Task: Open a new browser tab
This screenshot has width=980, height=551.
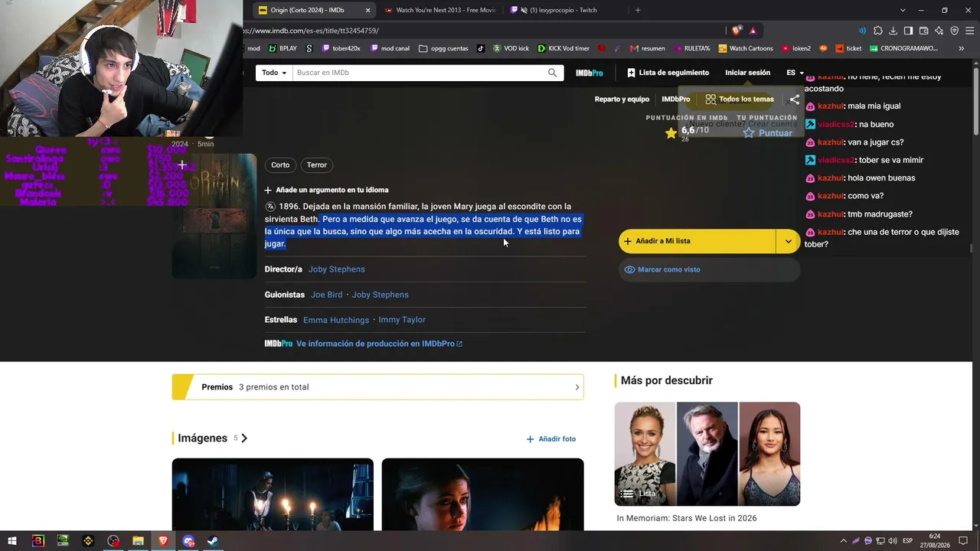Action: tap(638, 10)
